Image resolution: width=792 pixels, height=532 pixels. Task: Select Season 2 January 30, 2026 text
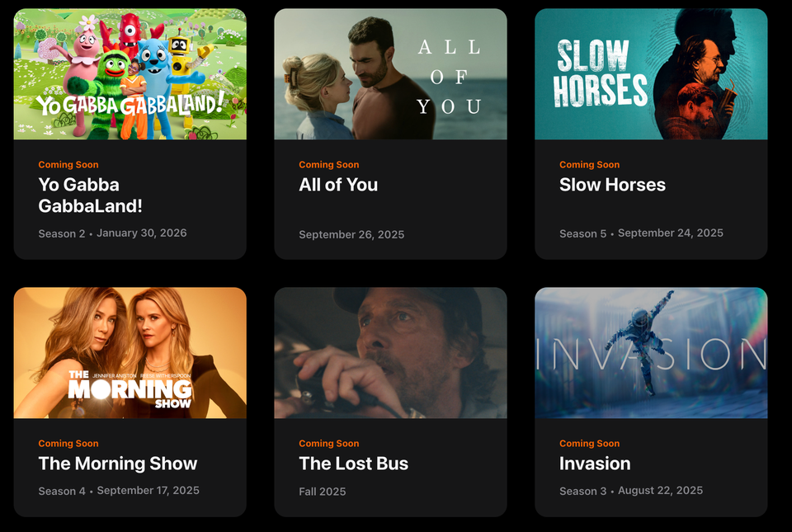coord(113,233)
